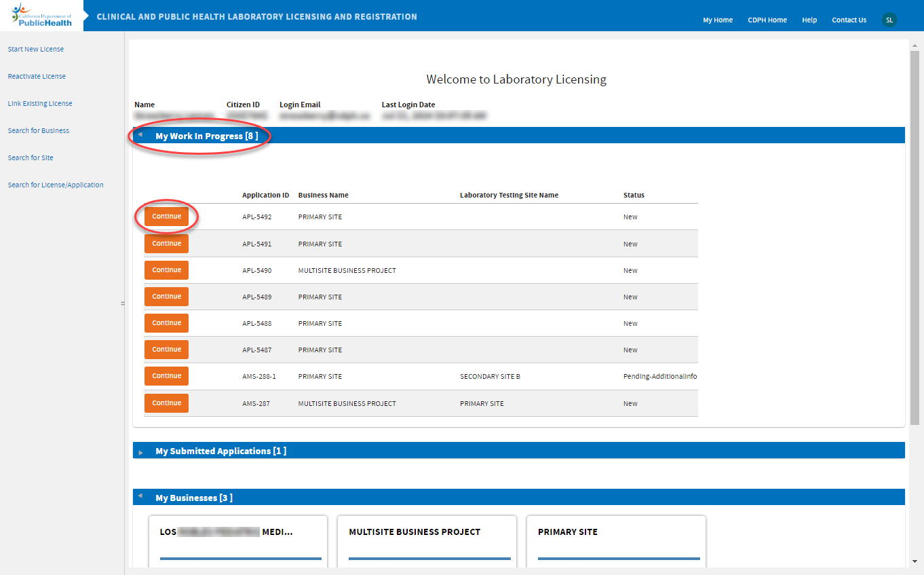Expand the My Submitted Applications section
The height and width of the screenshot is (575, 924).
[140, 451]
